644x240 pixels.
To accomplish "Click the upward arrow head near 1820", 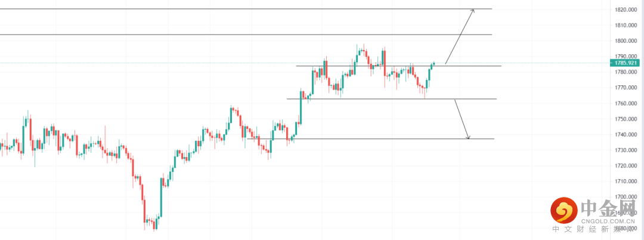I will [473, 11].
